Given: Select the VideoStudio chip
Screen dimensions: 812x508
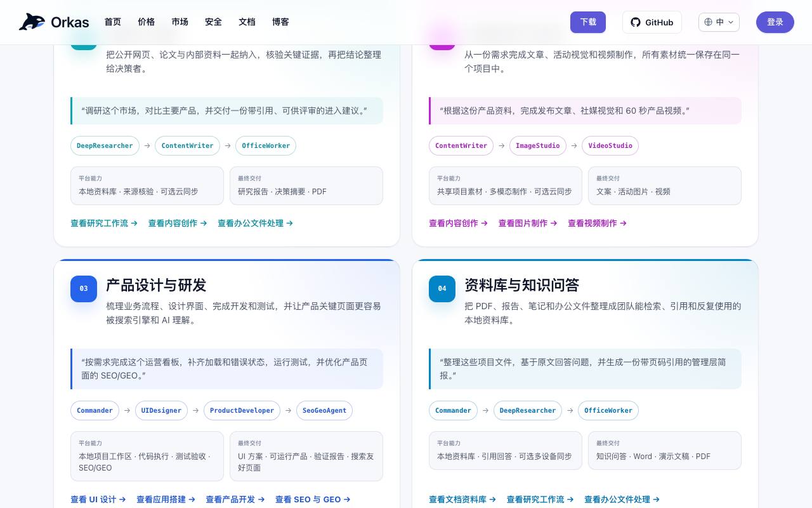Looking at the screenshot, I should 610,146.
